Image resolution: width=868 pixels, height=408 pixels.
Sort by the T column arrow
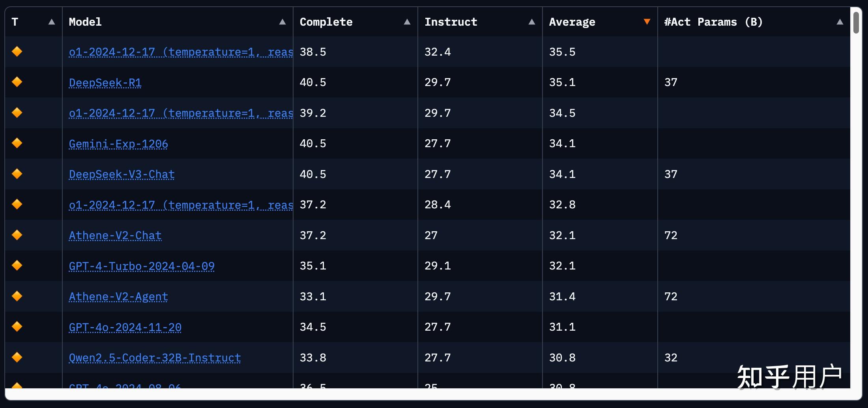[52, 22]
